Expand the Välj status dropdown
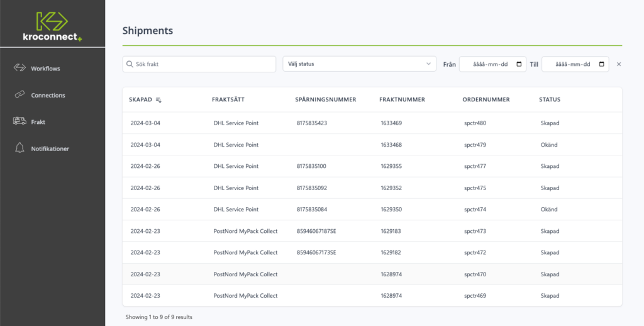This screenshot has height=326, width=644. point(359,64)
